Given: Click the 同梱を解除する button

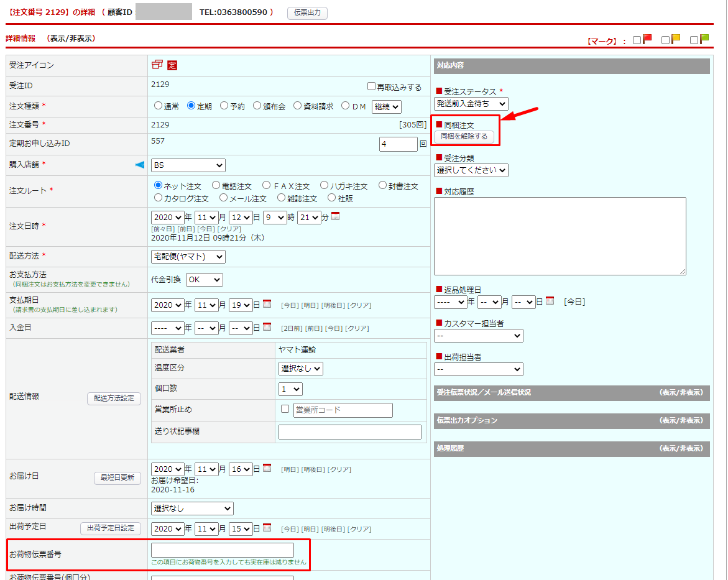Looking at the screenshot, I should 464,137.
